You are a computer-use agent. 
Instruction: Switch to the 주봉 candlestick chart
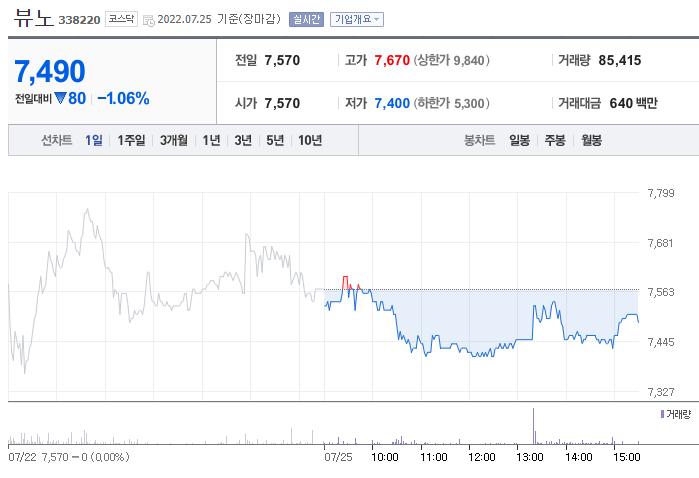tap(555, 140)
